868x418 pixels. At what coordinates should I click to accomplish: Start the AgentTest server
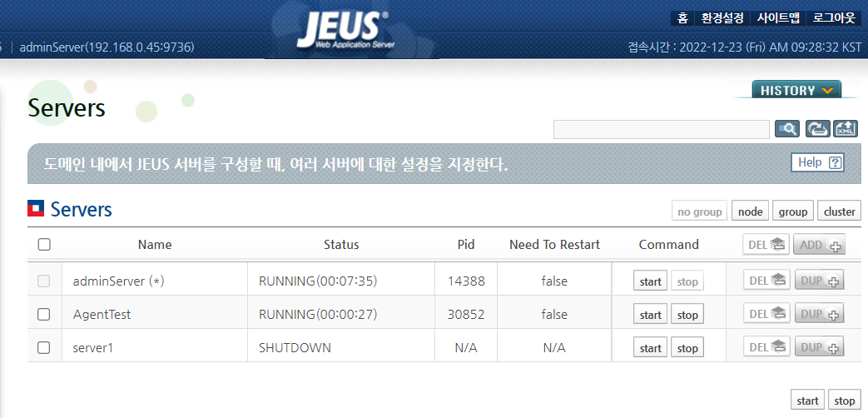[651, 315]
